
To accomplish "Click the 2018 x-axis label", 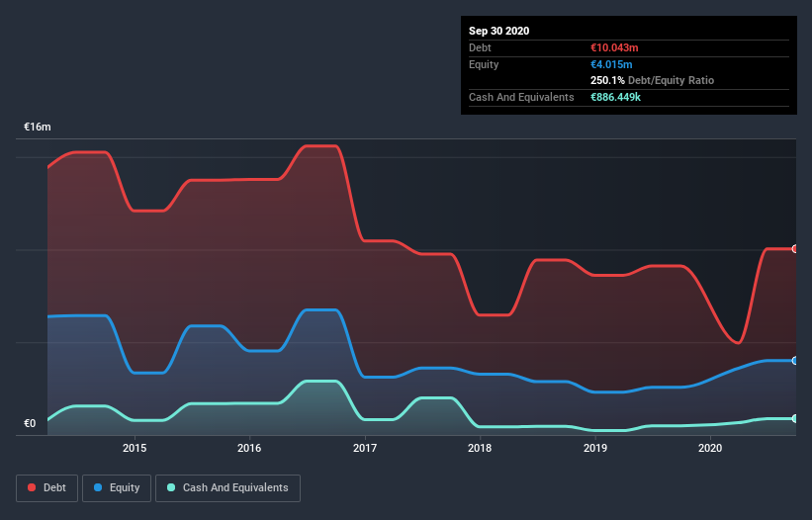I will pyautogui.click(x=480, y=448).
